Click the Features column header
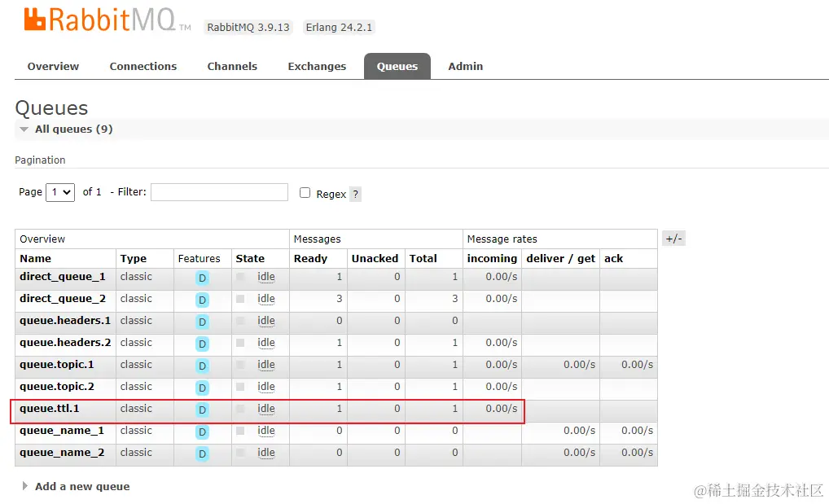829x504 pixels. click(x=199, y=259)
